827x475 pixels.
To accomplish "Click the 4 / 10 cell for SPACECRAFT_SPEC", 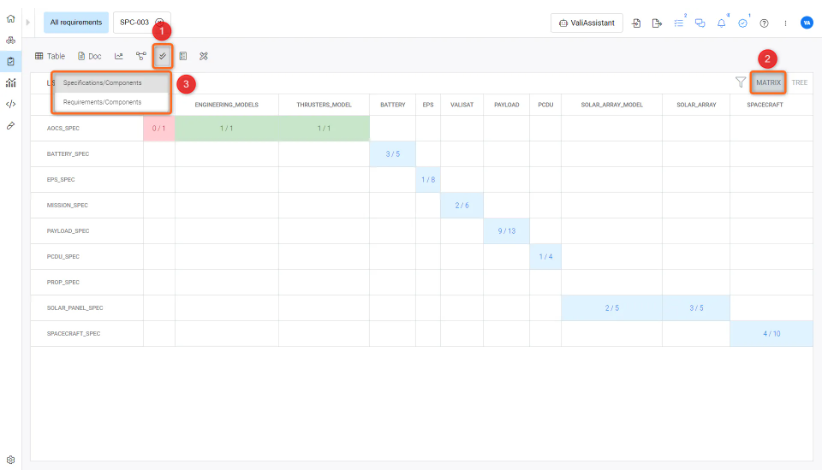I will [x=771, y=334].
